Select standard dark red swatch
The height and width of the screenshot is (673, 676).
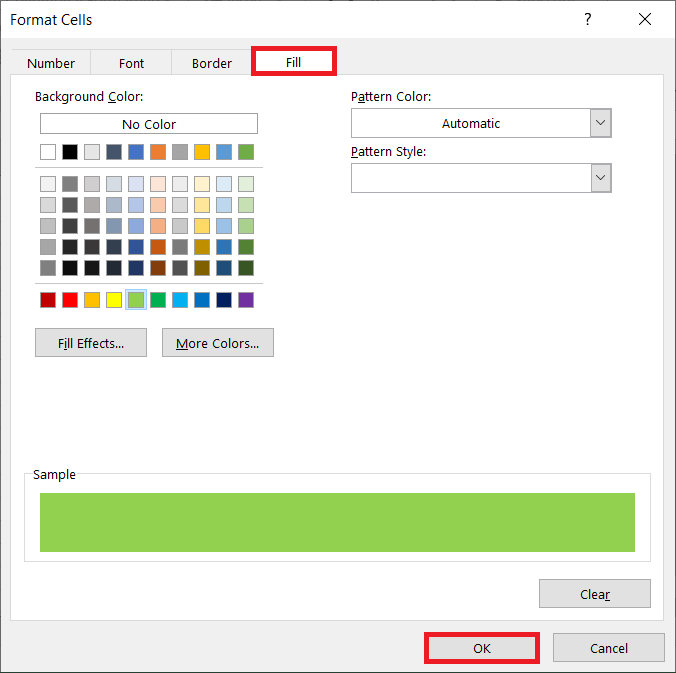(48, 300)
